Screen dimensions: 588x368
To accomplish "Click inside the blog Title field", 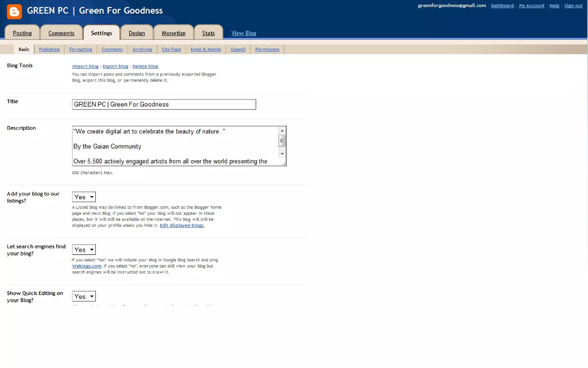I will tap(164, 104).
